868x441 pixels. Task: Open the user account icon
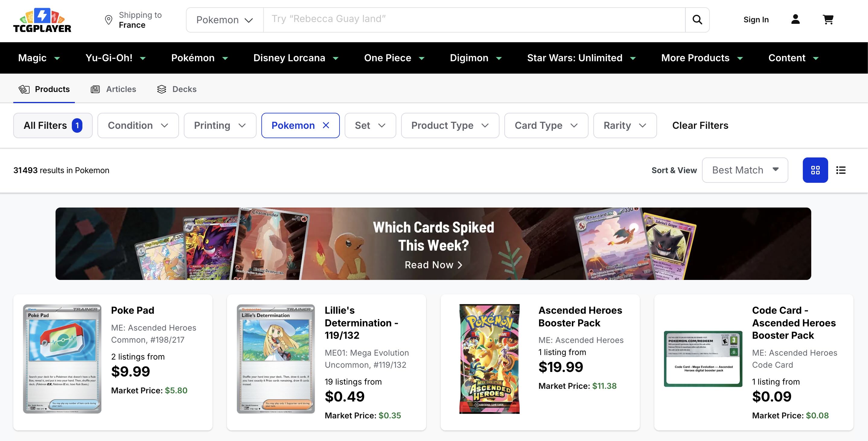tap(795, 20)
